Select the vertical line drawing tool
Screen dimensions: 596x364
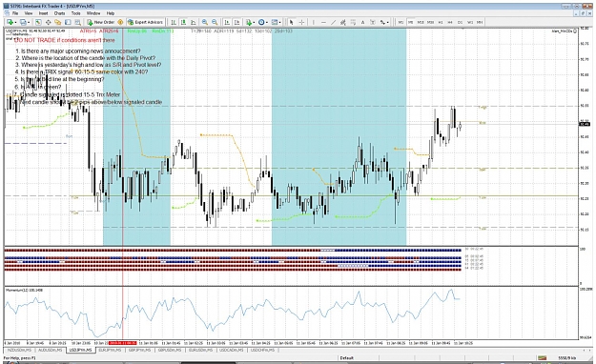314,22
